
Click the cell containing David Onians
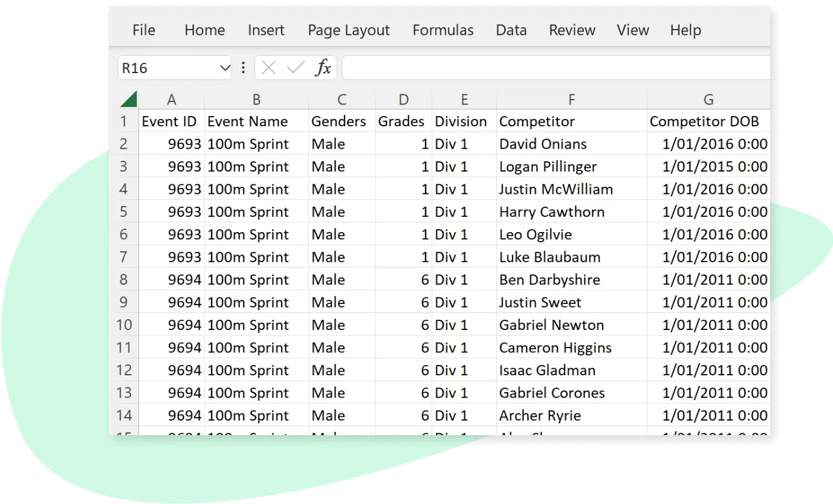click(542, 144)
